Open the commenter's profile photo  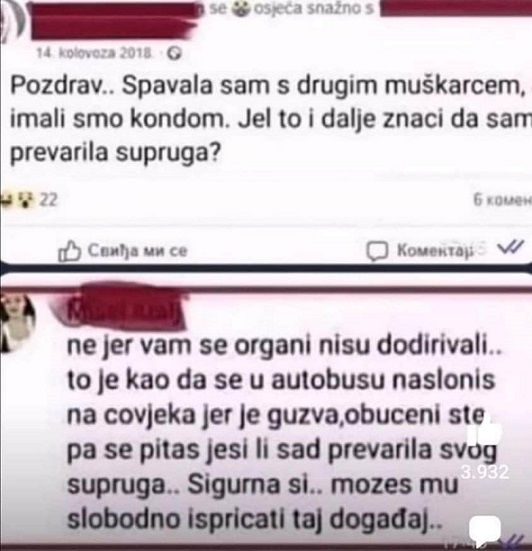point(18,322)
